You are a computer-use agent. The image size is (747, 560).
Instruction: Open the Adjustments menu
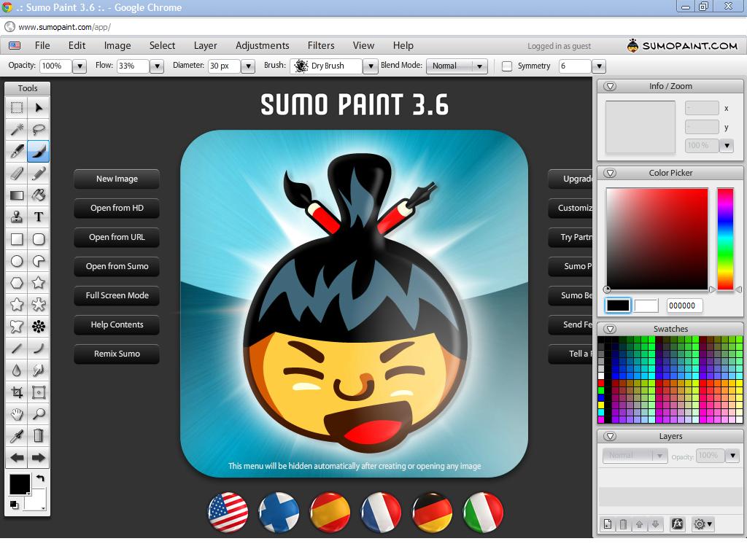coord(263,45)
